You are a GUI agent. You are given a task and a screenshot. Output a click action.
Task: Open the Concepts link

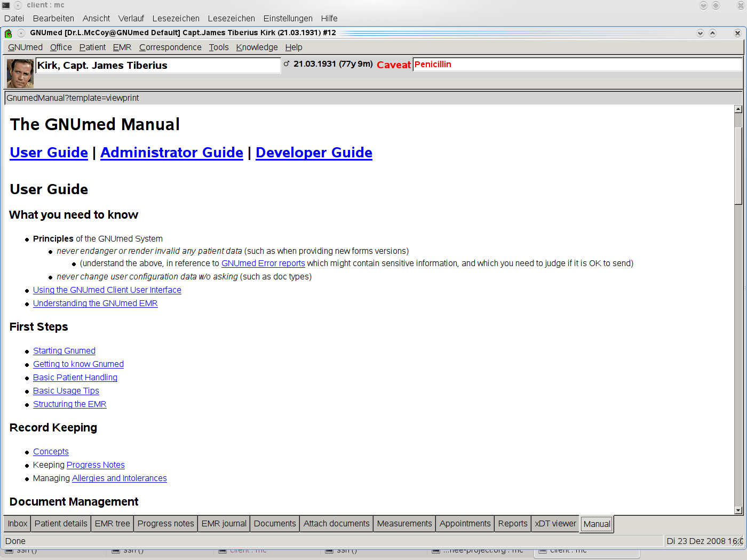(51, 452)
